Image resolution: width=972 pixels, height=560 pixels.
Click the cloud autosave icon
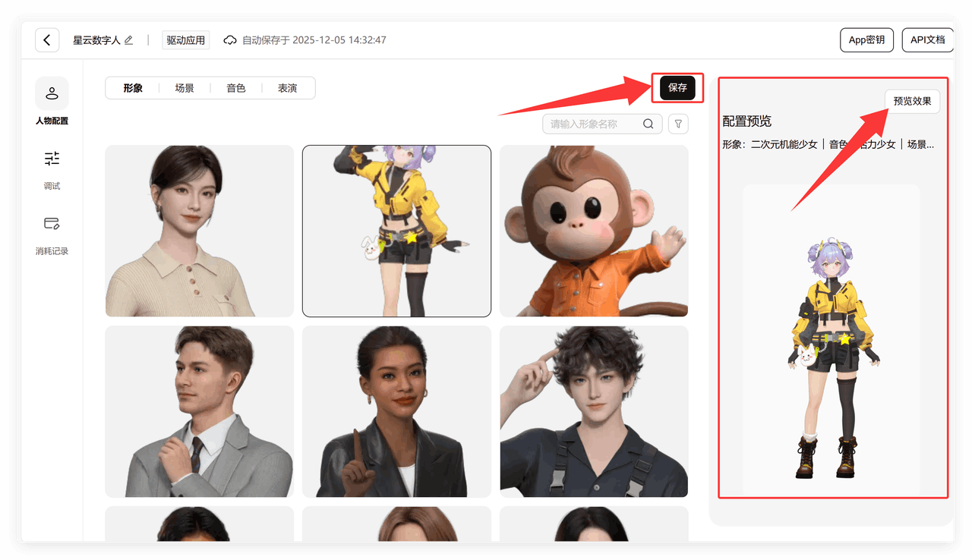point(230,40)
